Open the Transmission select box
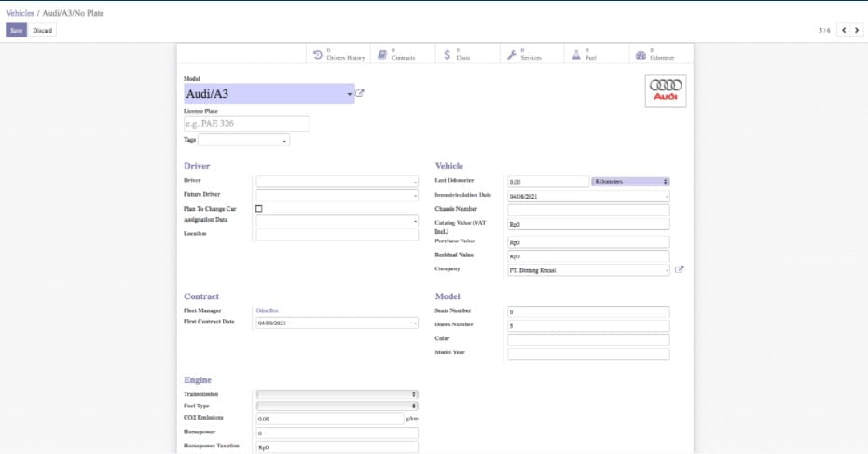Screen dimensions: 868x454 coord(338,394)
